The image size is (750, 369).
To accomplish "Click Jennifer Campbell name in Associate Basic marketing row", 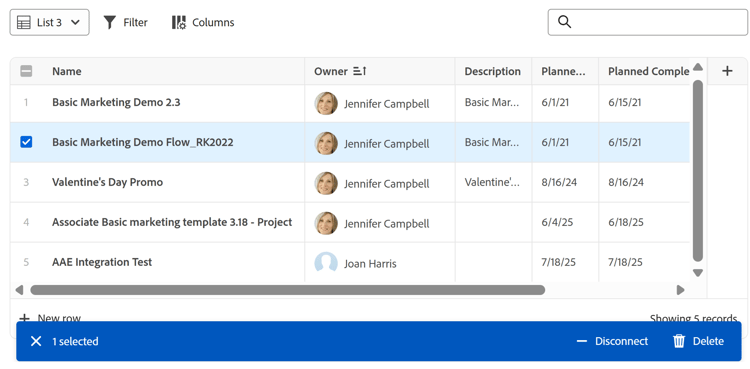I will click(386, 224).
